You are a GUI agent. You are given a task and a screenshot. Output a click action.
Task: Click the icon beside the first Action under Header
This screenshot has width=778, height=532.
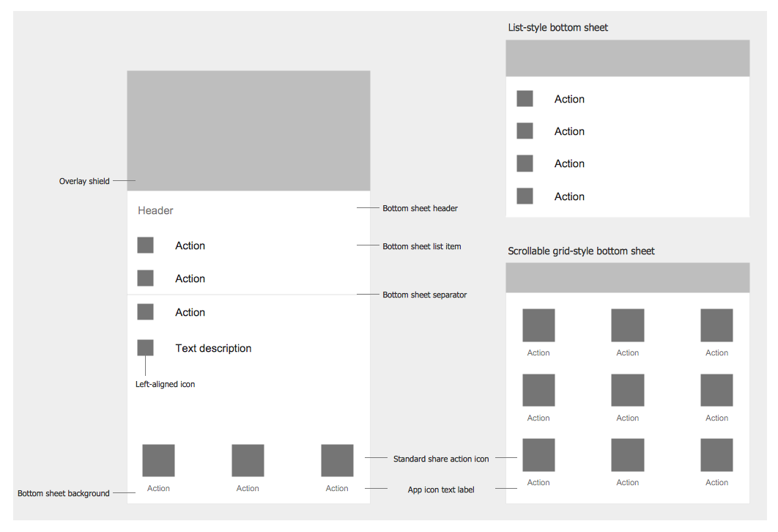(145, 245)
